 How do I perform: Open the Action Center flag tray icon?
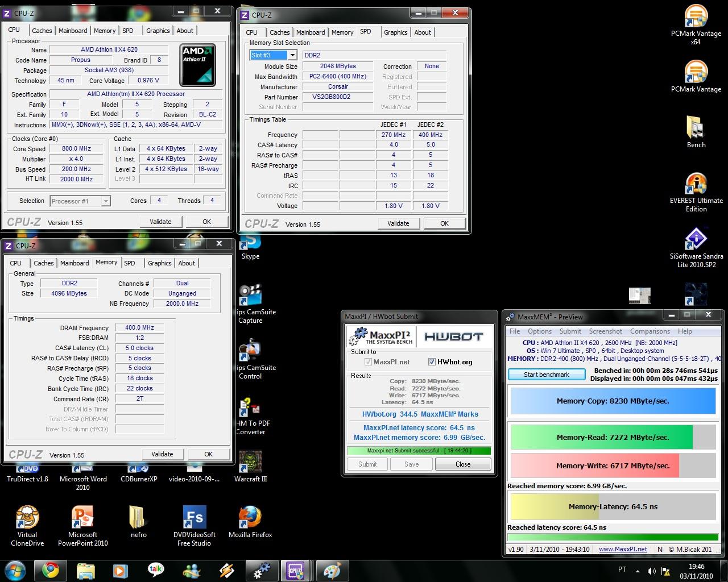click(665, 571)
